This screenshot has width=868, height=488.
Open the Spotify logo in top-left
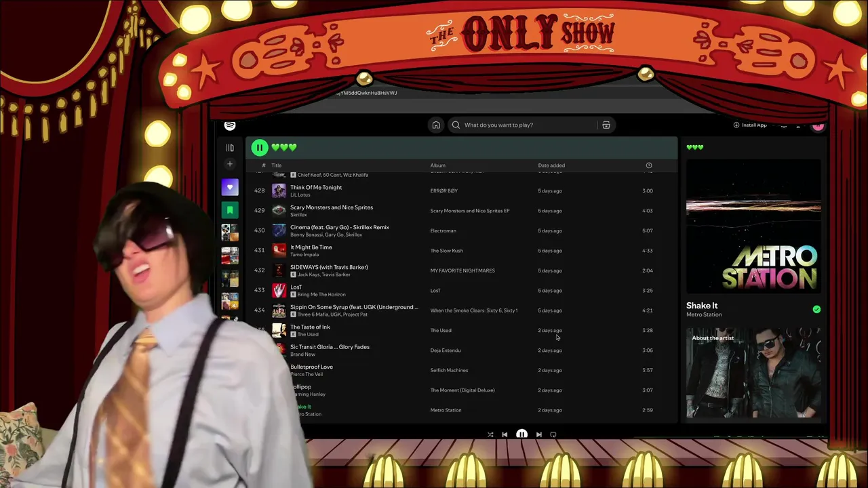(x=230, y=125)
